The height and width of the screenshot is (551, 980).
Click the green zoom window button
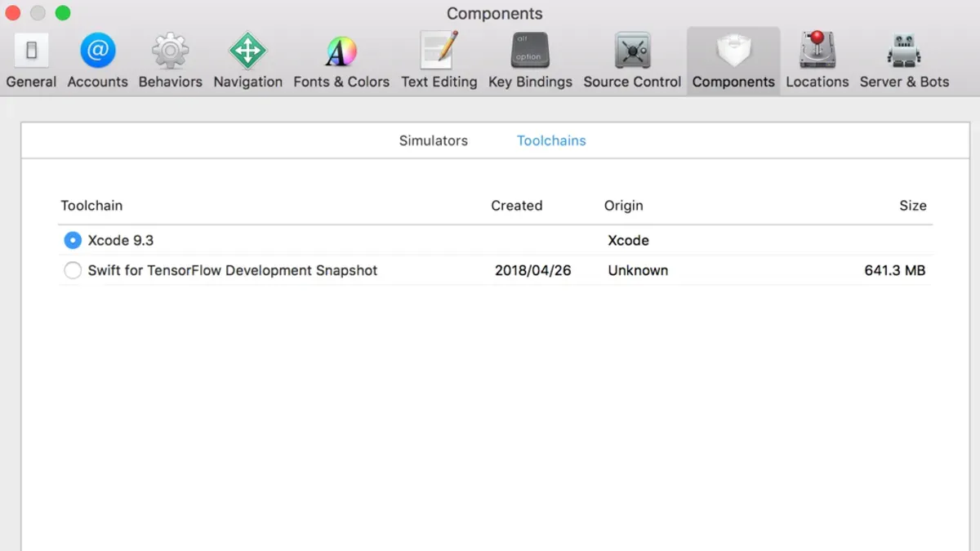tap(63, 13)
